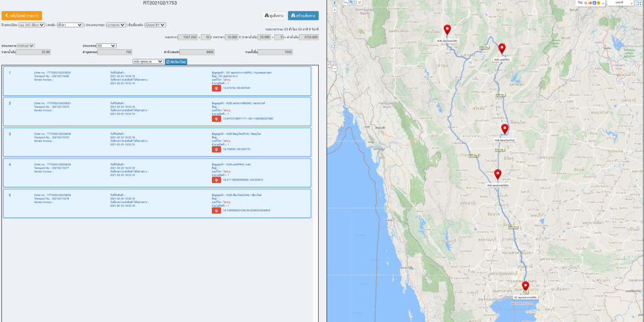
Task: Open the sort order dropdown above order list
Action: tap(147, 61)
